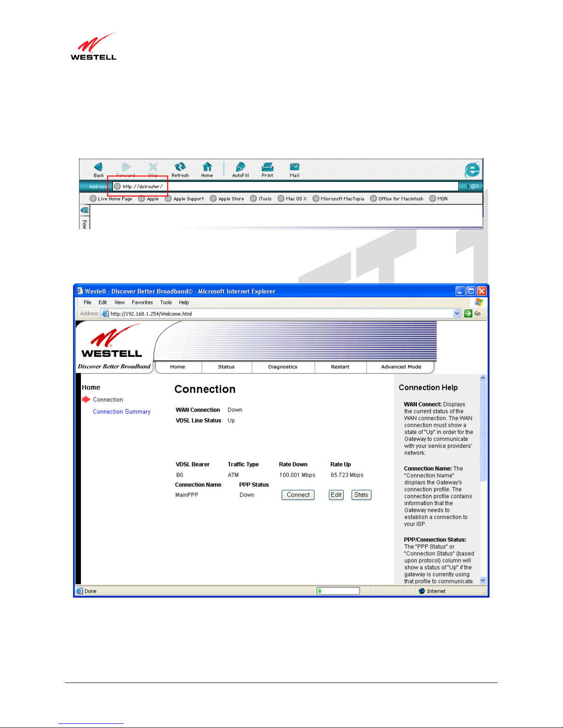Click the Done page icon in status bar
This screenshot has height=728, width=563.
pos(80,591)
